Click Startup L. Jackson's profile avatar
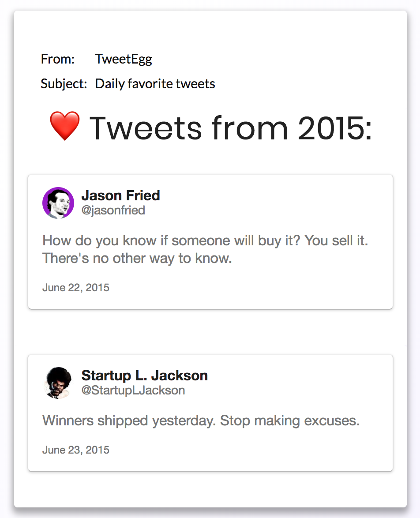 pyautogui.click(x=58, y=383)
